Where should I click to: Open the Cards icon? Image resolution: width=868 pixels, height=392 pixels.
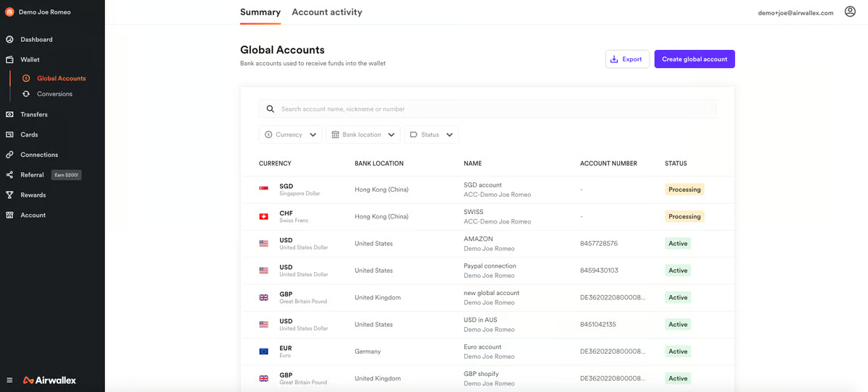9,135
